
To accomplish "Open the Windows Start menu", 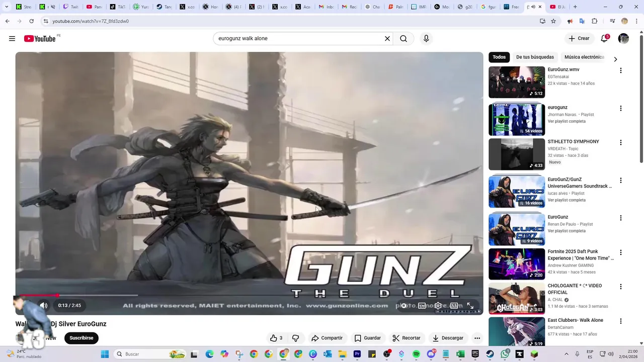I will pyautogui.click(x=105, y=354).
